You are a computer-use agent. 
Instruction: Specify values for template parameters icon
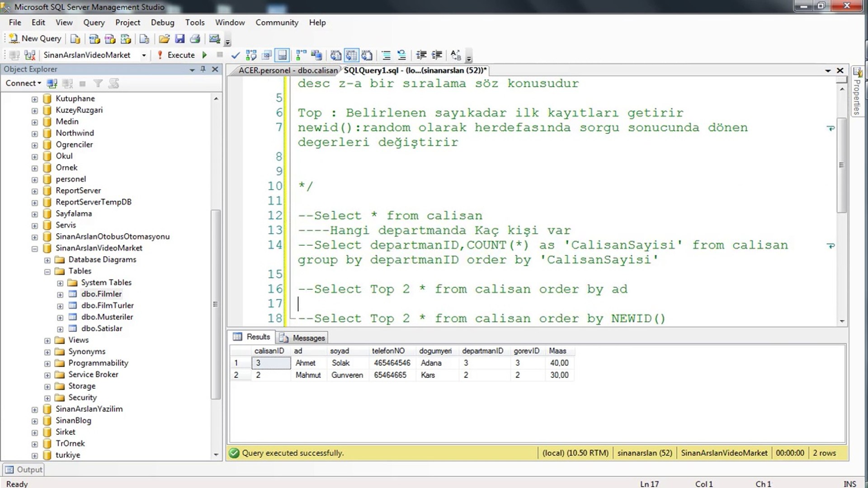(456, 55)
